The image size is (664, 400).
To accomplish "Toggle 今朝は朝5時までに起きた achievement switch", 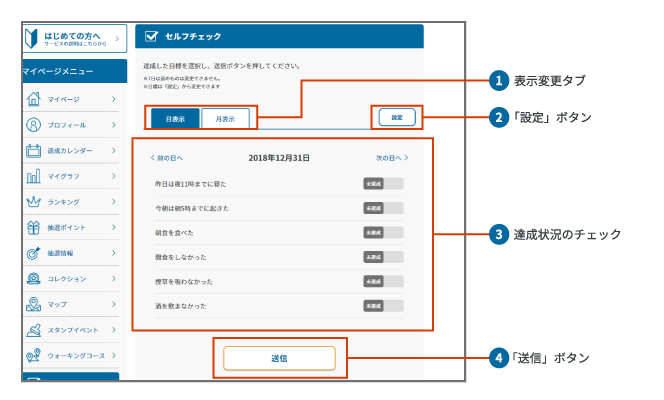I will [x=383, y=208].
